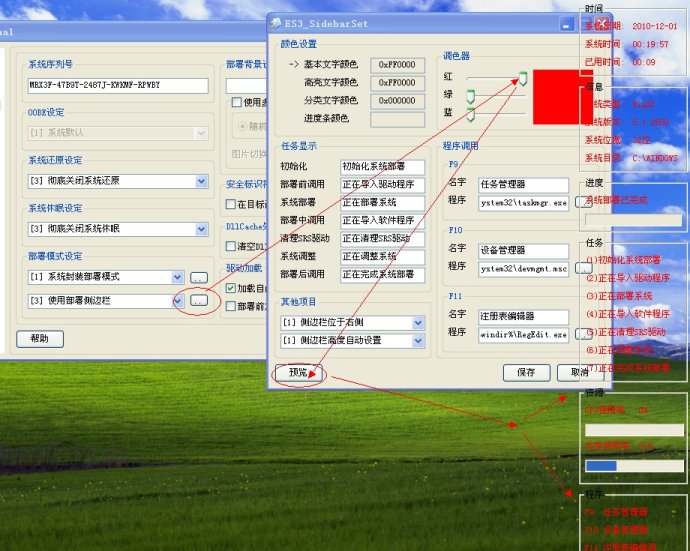Click the F10 program browse button
Image resolution: width=690 pixels, height=551 pixels.
click(x=583, y=268)
